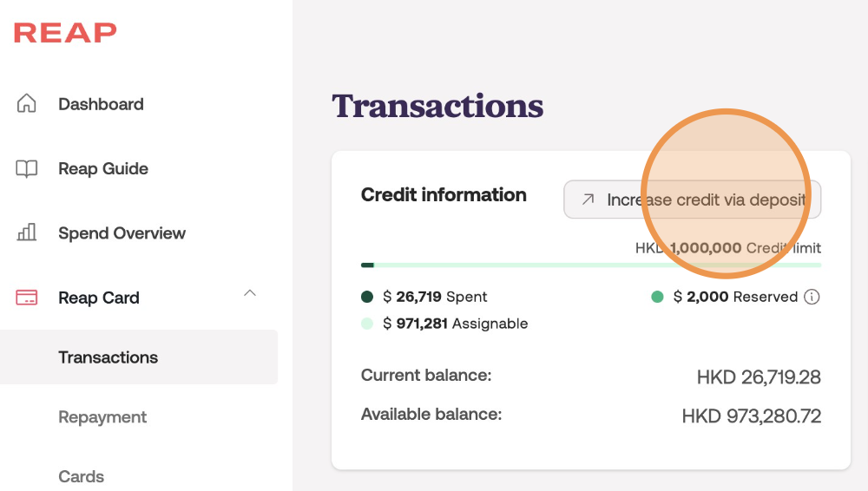868x491 pixels.
Task: Click the Available balance amount
Action: pos(751,416)
